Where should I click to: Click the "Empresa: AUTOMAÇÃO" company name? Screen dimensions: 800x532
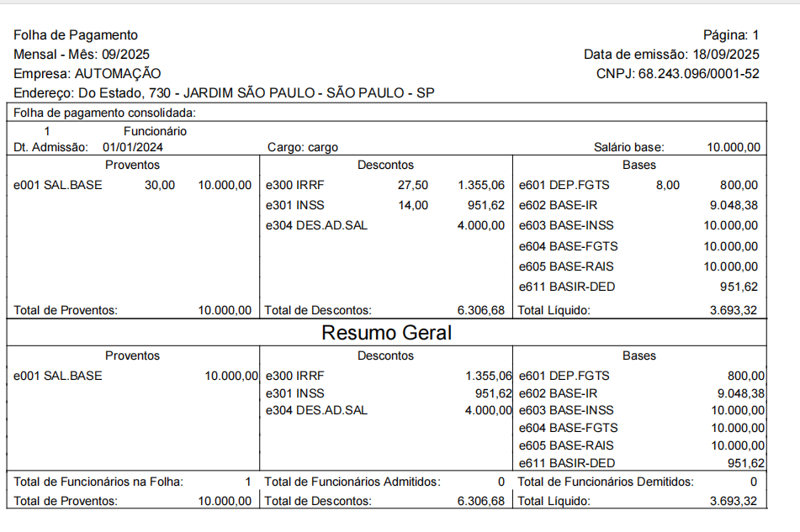(87, 74)
